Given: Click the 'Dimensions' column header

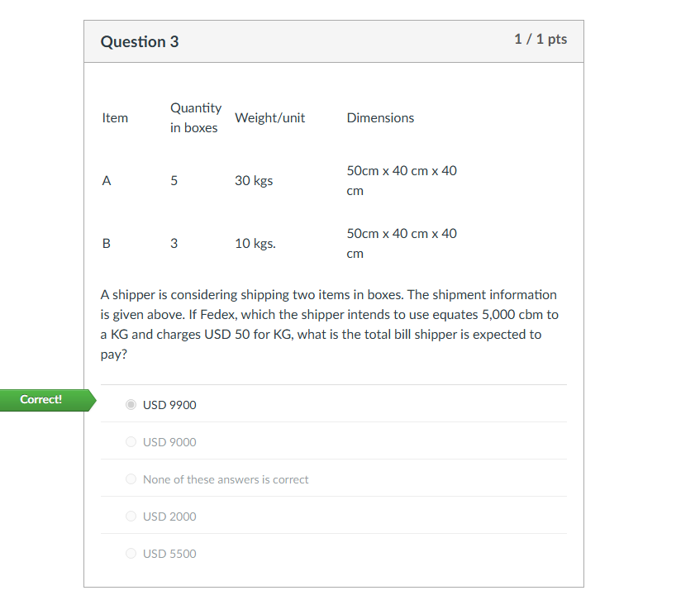Looking at the screenshot, I should pyautogui.click(x=380, y=117).
